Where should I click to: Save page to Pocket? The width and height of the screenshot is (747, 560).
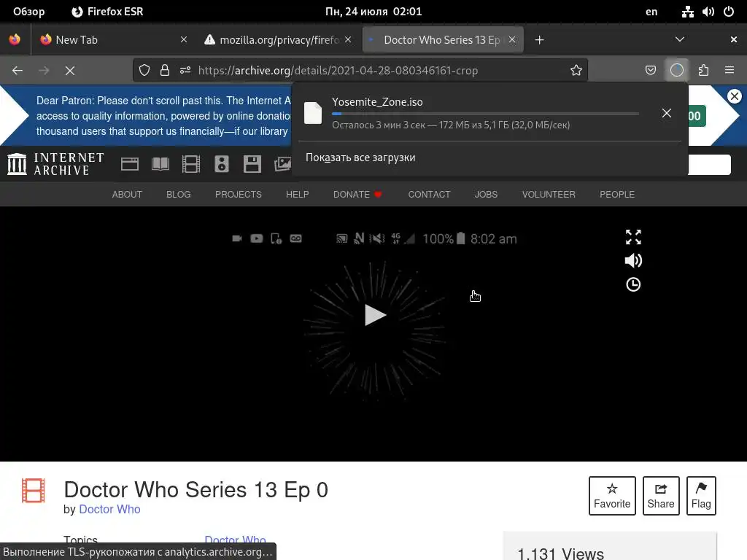point(650,71)
